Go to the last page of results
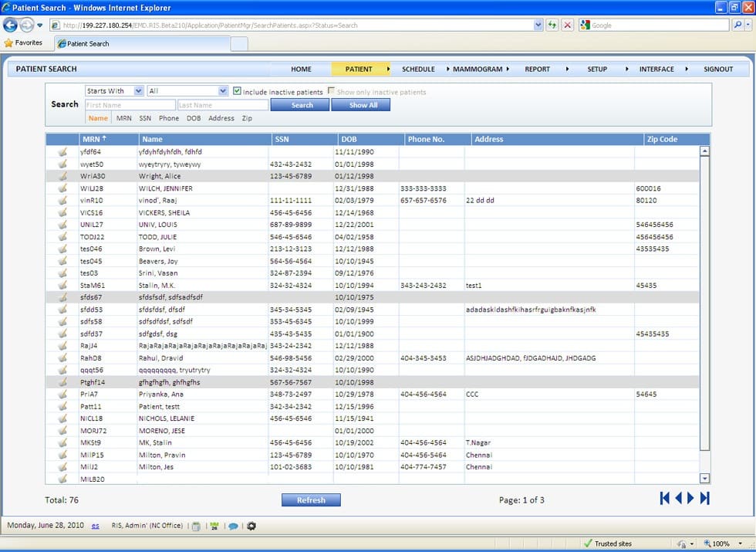Viewport: 756px width, 552px height. 704,499
